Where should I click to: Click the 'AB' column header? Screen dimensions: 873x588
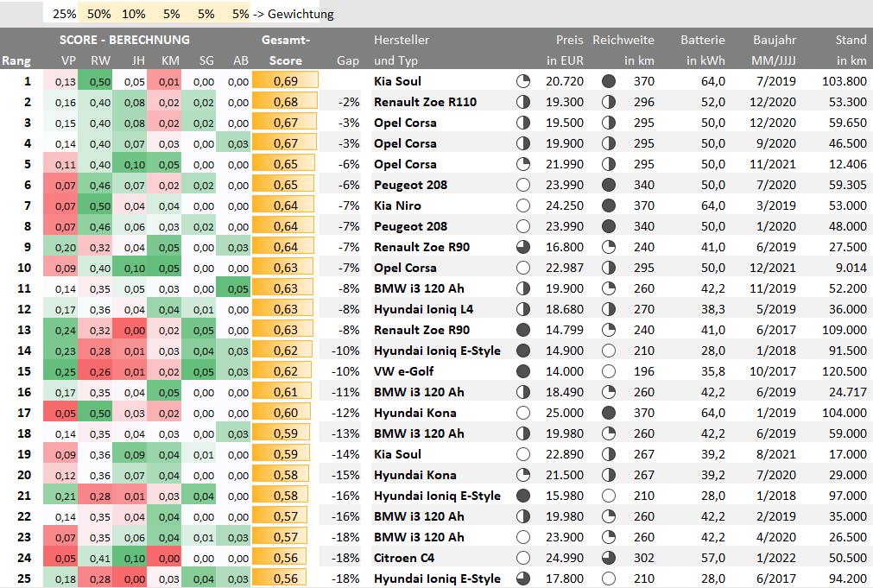tap(241, 60)
